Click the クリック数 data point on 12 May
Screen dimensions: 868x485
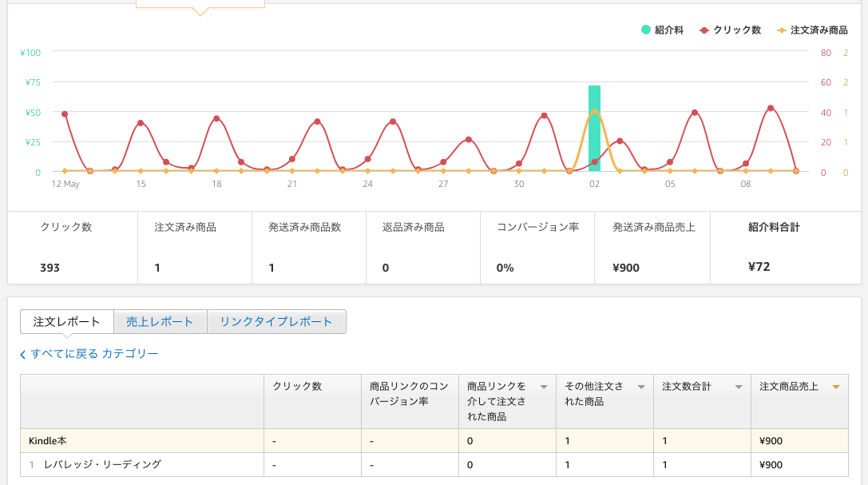tap(65, 114)
